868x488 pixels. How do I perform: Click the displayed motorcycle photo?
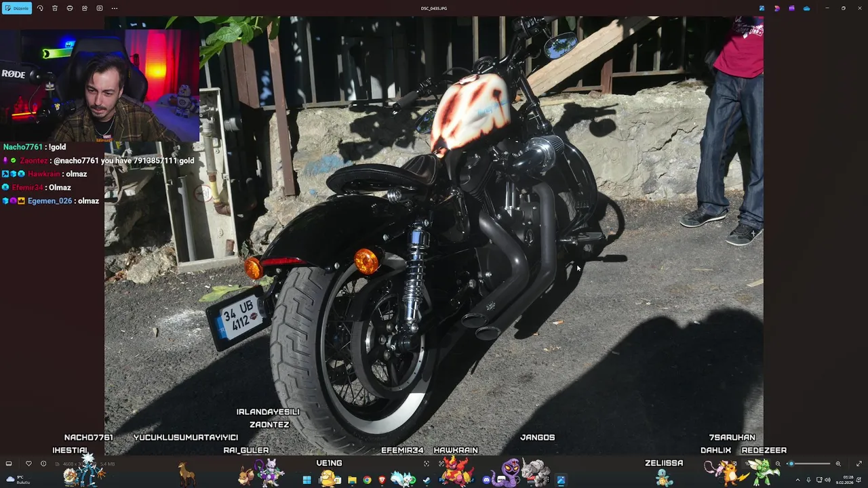coord(434,236)
